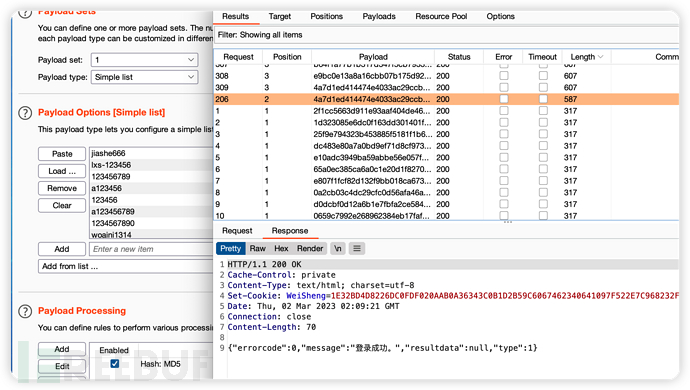Sort by Request column header

click(238, 57)
